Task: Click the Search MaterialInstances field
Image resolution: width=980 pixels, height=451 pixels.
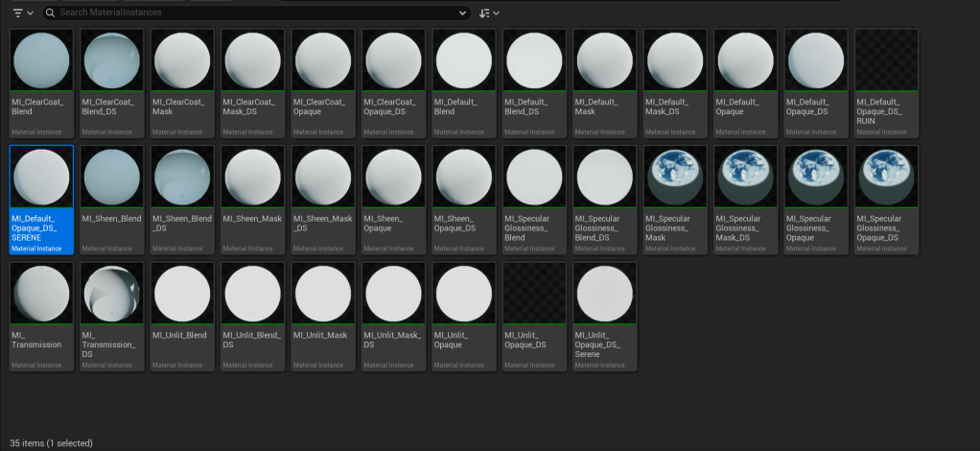Action: tap(259, 12)
